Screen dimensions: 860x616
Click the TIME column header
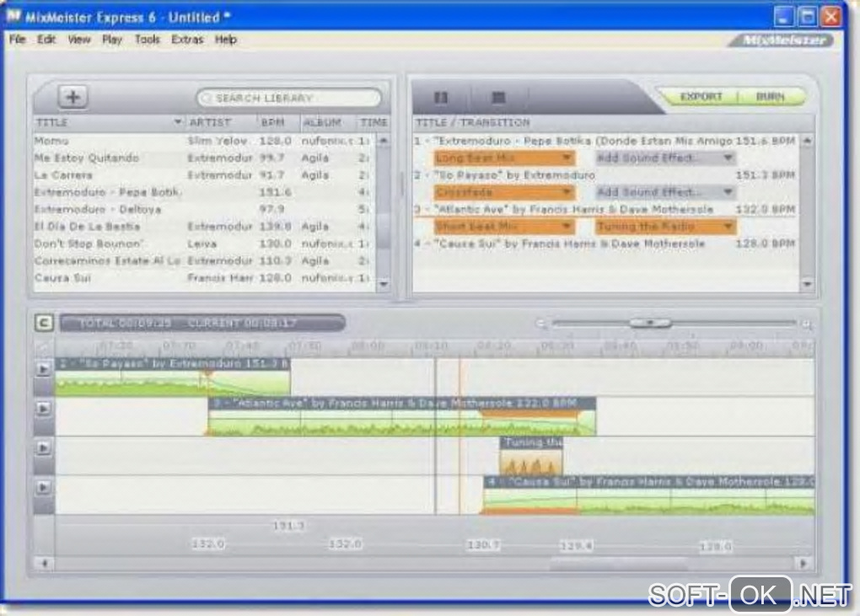[x=374, y=122]
